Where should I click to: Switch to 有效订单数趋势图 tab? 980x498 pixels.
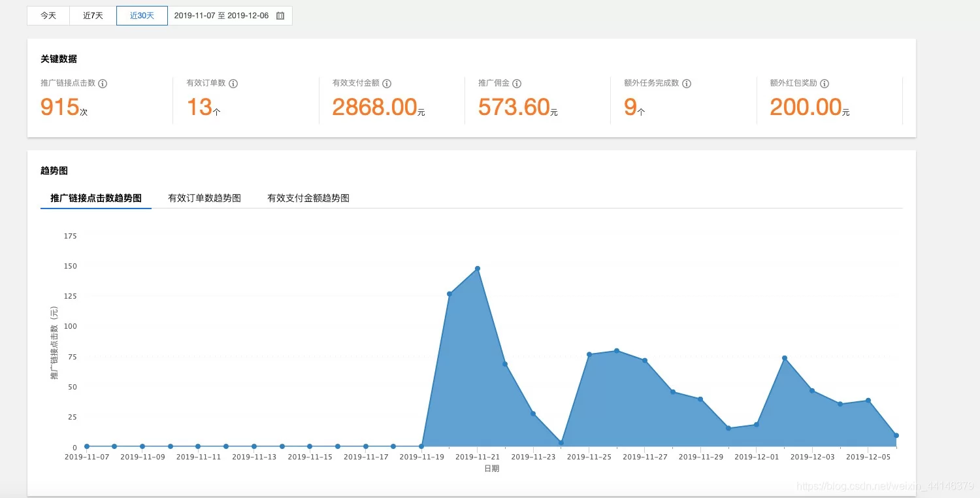204,198
